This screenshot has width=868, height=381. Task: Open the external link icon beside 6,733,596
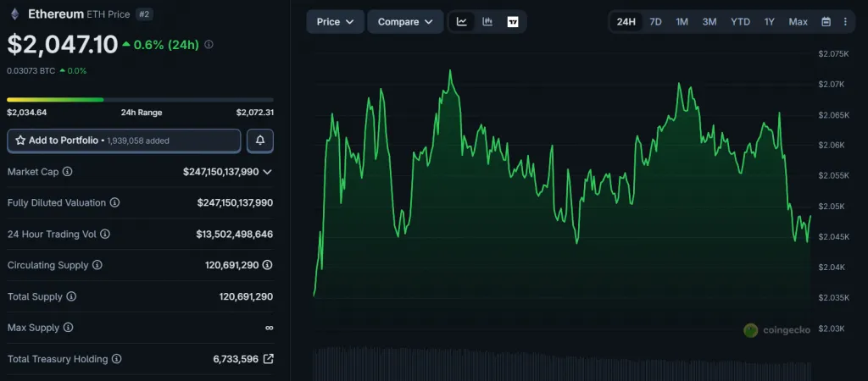click(x=268, y=359)
